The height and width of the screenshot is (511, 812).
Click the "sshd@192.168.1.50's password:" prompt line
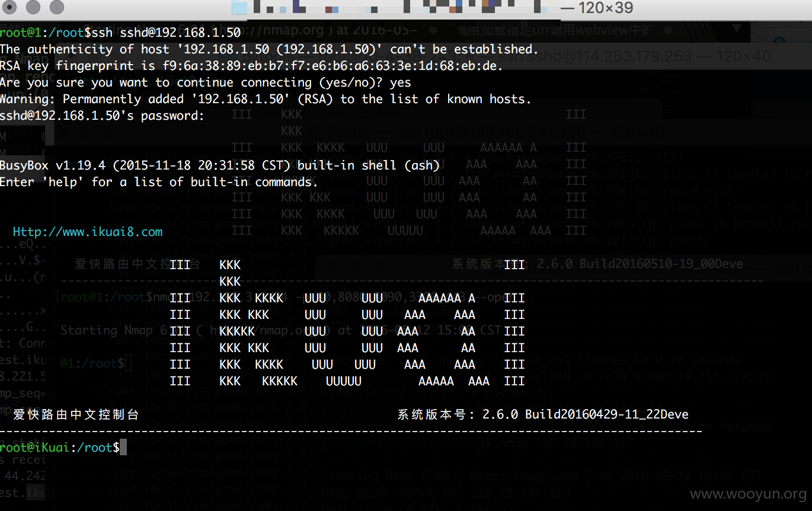click(x=103, y=115)
